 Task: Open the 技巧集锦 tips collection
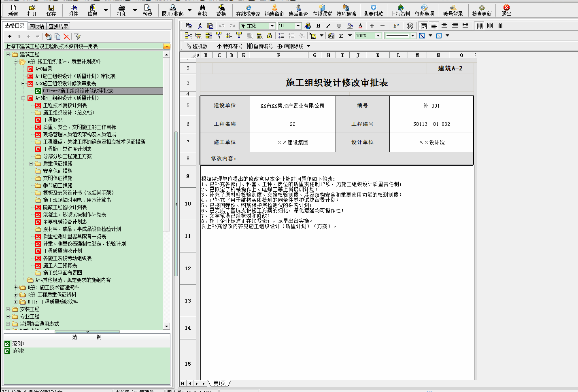pyautogui.click(x=346, y=10)
